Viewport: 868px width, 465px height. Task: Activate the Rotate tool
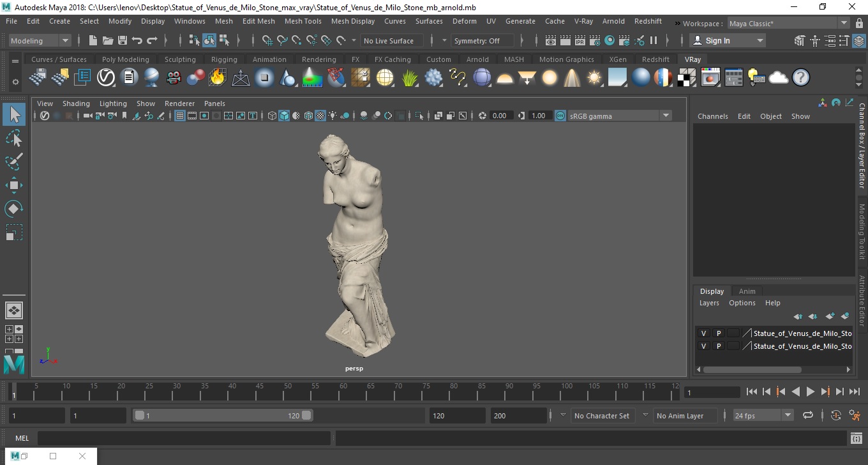14,209
